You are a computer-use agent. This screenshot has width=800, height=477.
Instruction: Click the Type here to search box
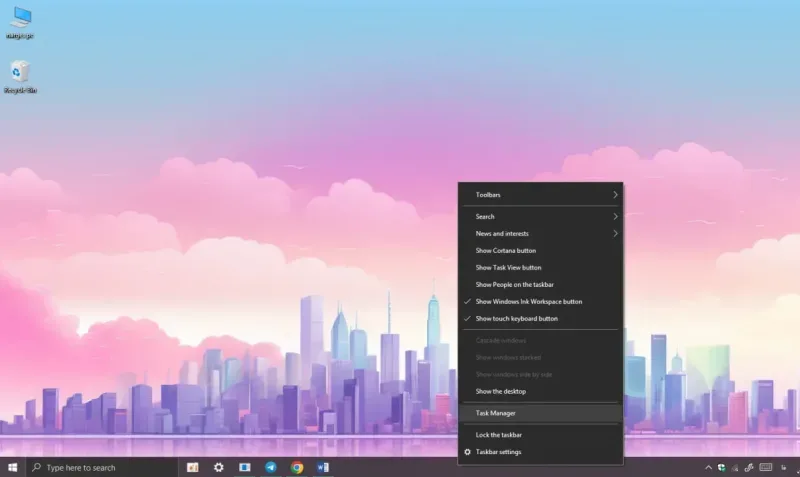[x=102, y=467]
